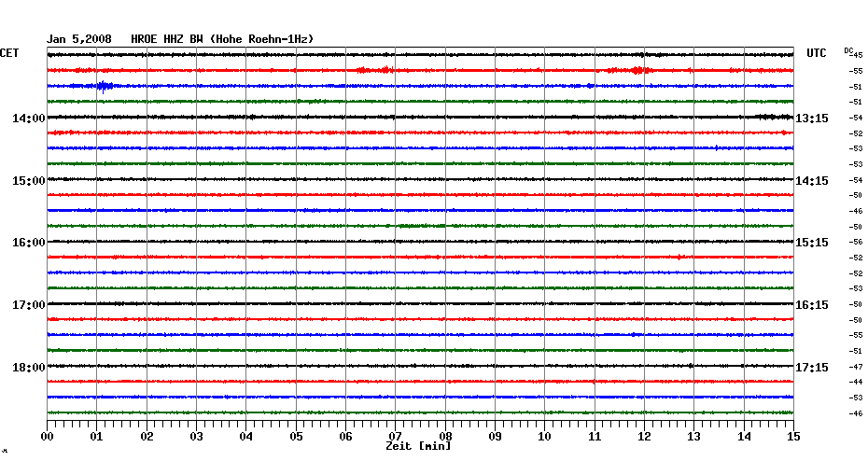Click minute tick label '03'
The image size is (868, 461).
pos(197,437)
